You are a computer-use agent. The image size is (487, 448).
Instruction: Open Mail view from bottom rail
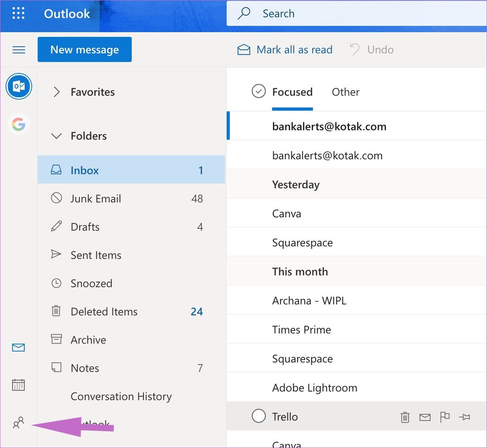(x=18, y=348)
